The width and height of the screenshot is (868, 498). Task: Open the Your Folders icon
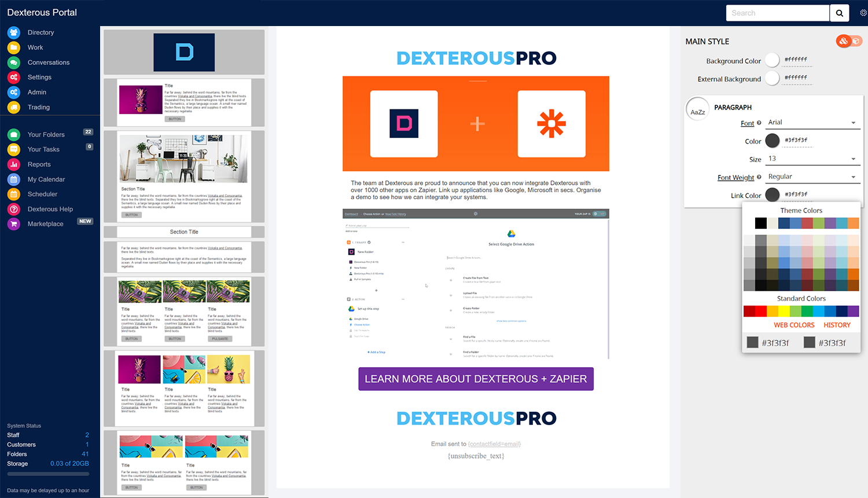[x=14, y=134]
